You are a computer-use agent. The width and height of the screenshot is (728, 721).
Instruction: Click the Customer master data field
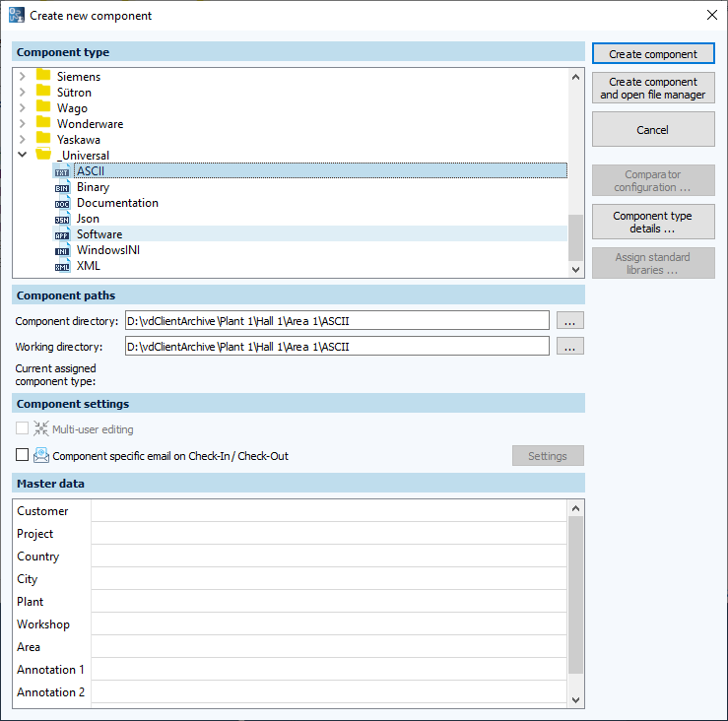[328, 511]
